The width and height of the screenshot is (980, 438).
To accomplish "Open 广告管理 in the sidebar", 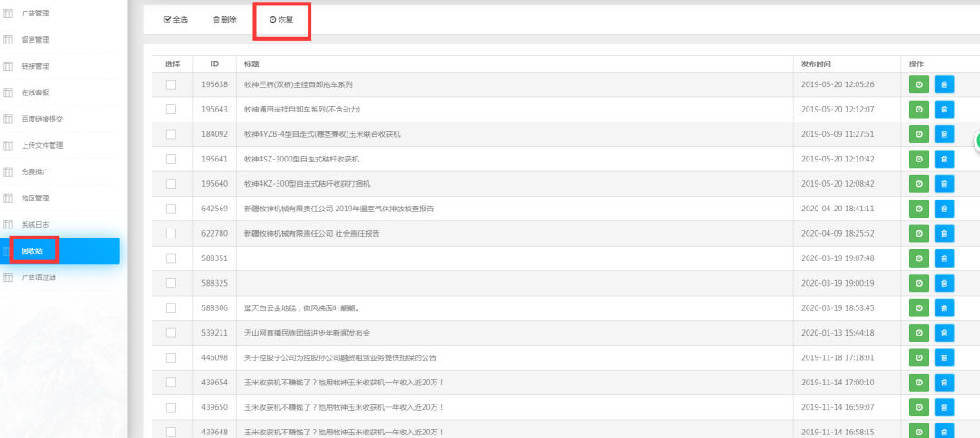I will [36, 14].
